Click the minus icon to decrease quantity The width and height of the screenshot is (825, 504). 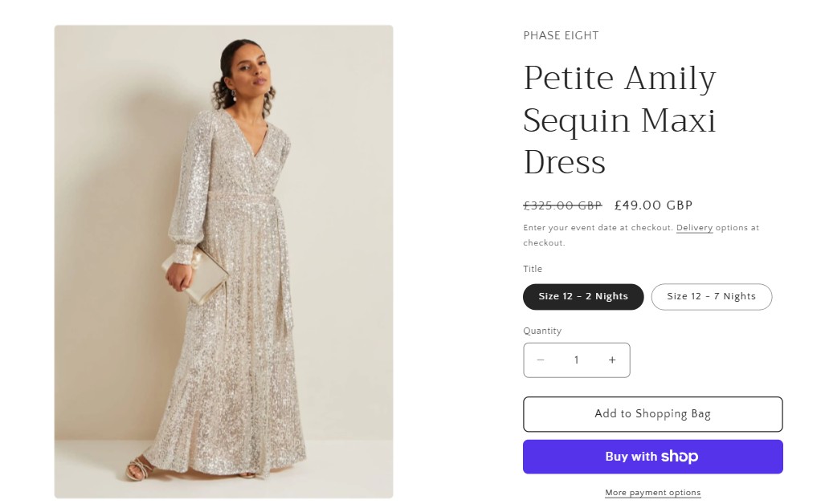[x=541, y=360]
